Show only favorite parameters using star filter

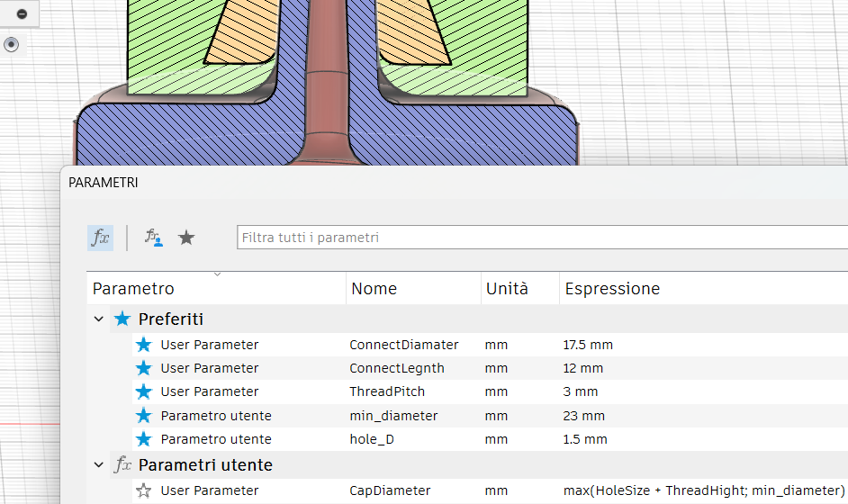186,238
